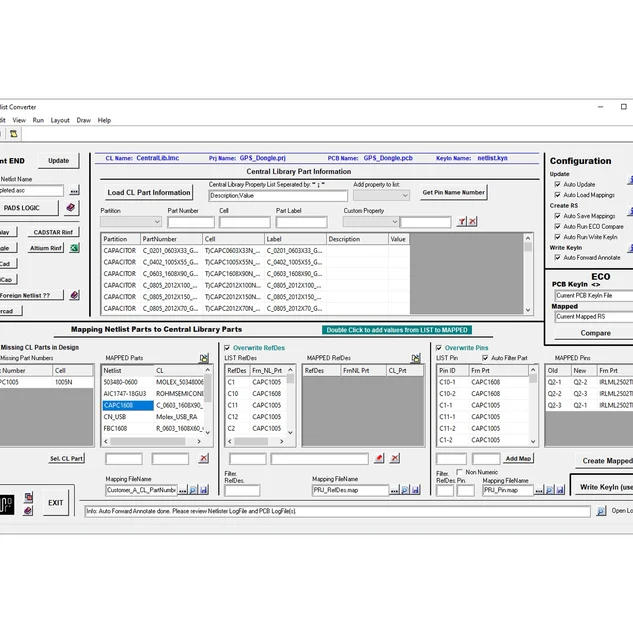The width and height of the screenshot is (633, 633).
Task: Toggle the Auto Forward Annotate checkbox
Action: (x=558, y=257)
